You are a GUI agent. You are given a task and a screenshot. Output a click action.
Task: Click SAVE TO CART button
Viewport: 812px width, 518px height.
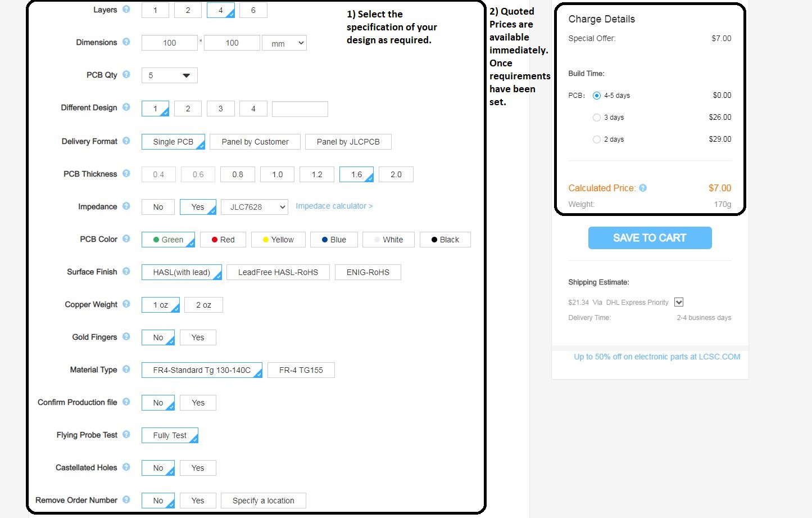650,238
